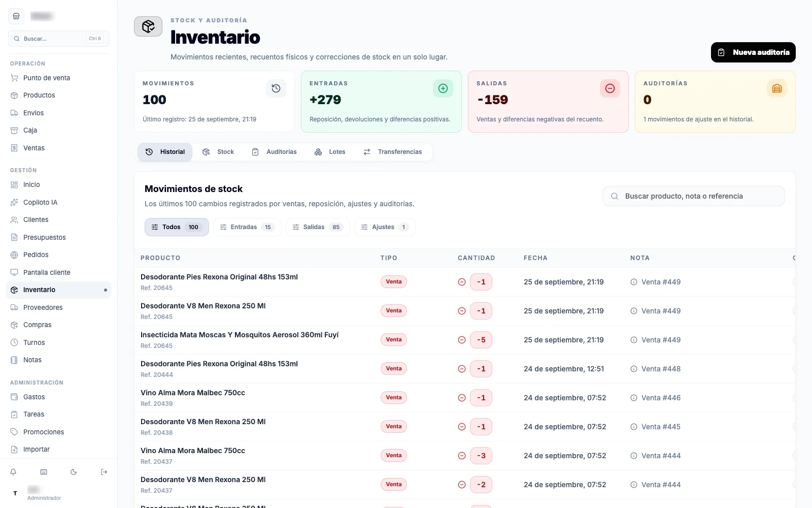
Task: Click the minus circle icon in the -5 quantity row
Action: (x=462, y=340)
